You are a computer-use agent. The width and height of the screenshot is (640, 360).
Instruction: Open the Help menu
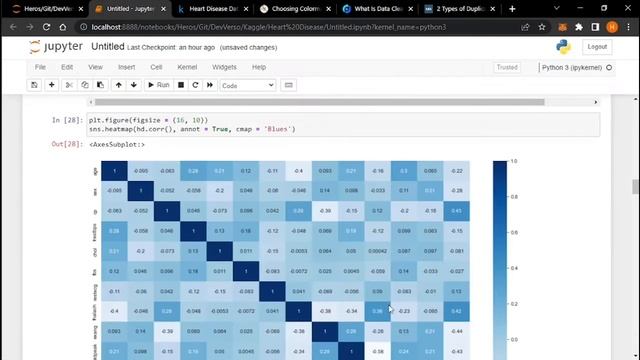pyautogui.click(x=259, y=67)
